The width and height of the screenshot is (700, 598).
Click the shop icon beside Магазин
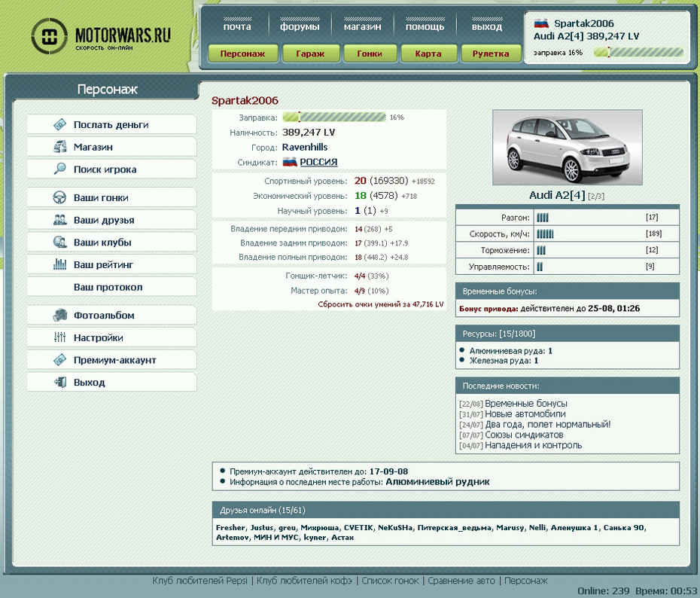click(x=59, y=147)
